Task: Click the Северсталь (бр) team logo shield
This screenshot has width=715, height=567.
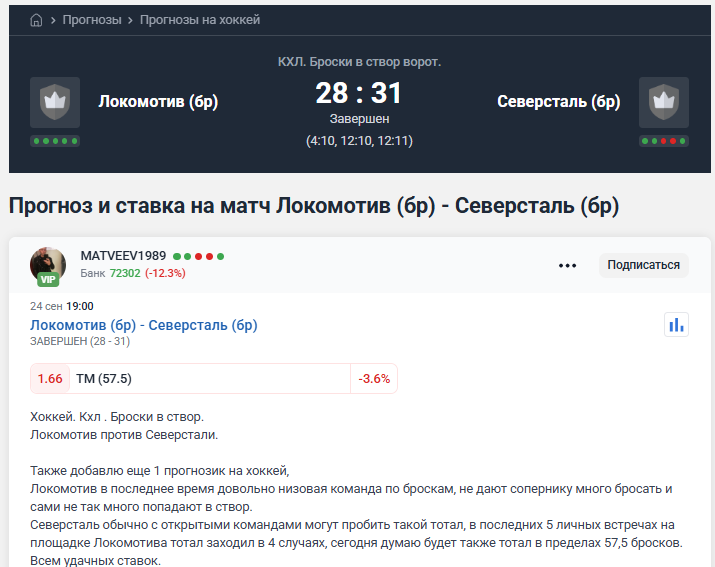Action: (x=663, y=102)
